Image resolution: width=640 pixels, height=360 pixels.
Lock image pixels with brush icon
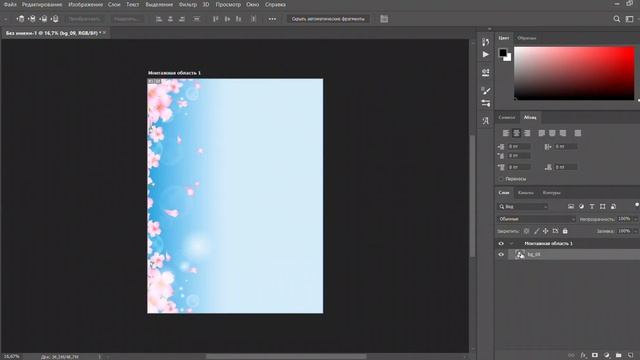pyautogui.click(x=536, y=231)
